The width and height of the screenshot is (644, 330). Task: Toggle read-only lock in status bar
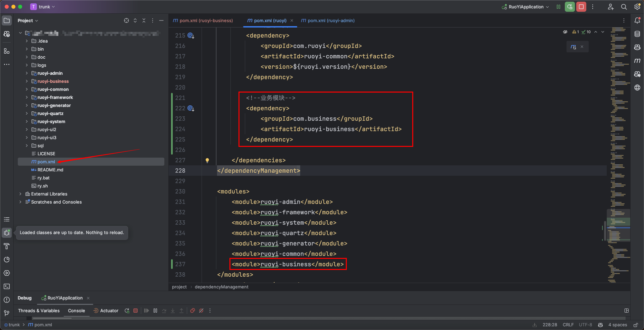636,325
